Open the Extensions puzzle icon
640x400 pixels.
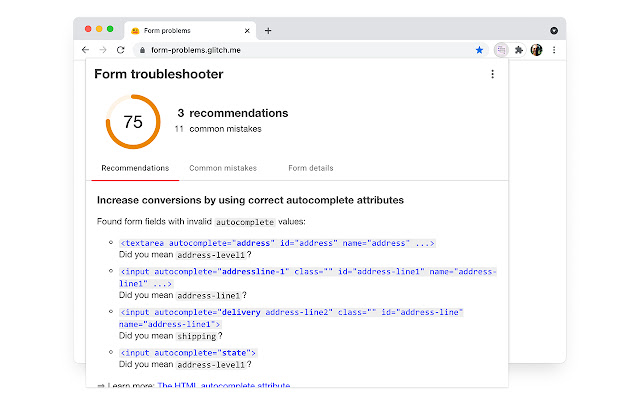pos(519,49)
